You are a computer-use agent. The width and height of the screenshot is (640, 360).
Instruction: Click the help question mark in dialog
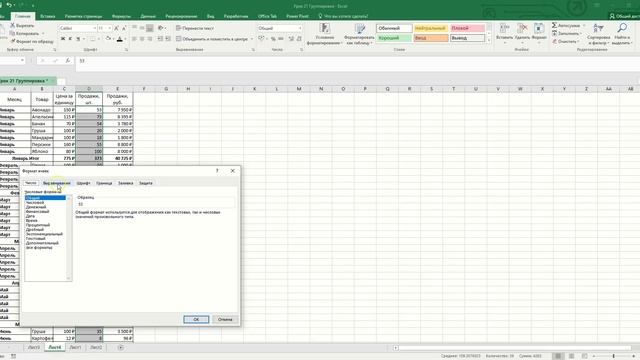click(x=217, y=171)
